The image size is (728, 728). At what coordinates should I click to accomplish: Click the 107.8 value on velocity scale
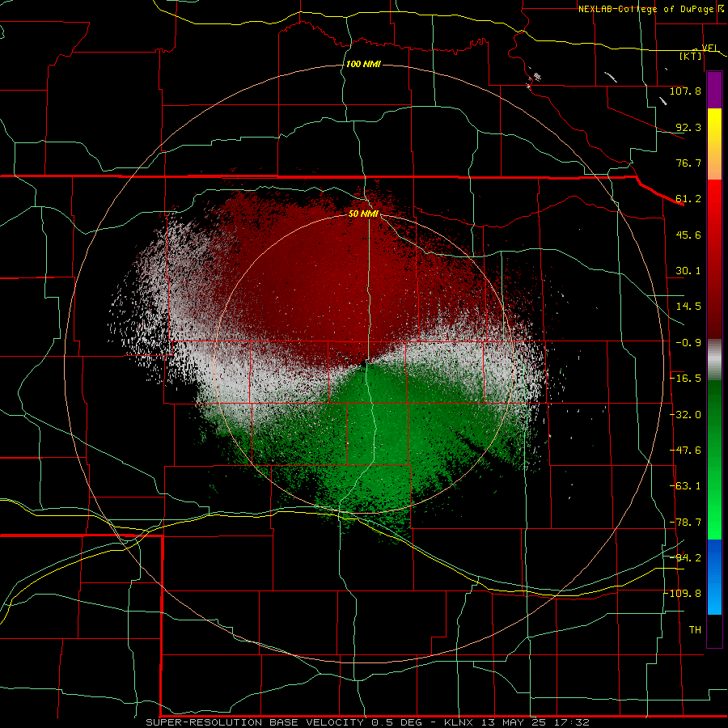click(x=685, y=91)
